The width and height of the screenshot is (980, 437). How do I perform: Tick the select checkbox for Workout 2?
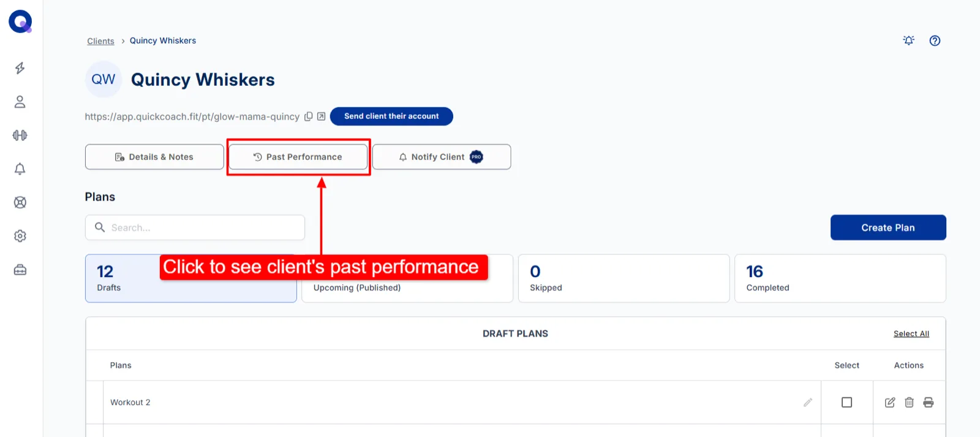point(846,402)
